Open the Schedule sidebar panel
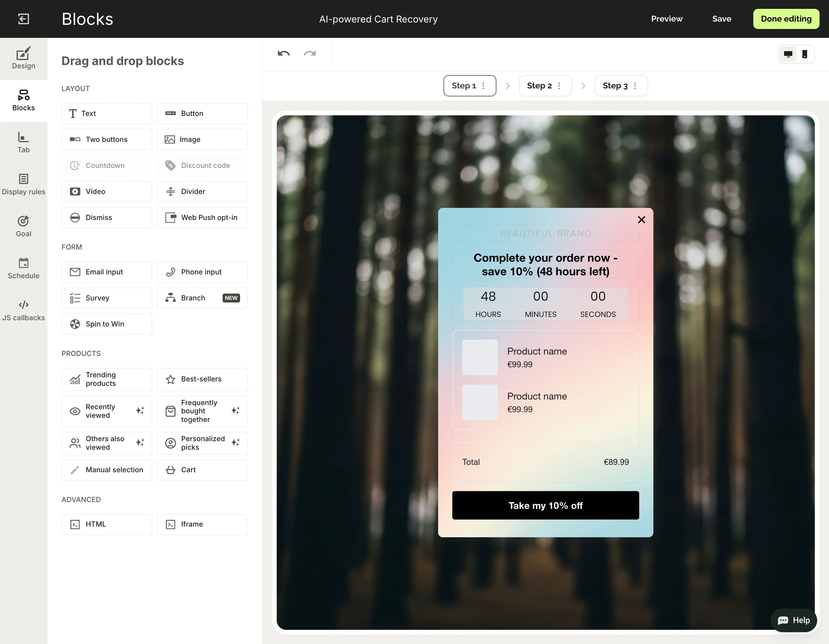The height and width of the screenshot is (644, 829). point(24,268)
